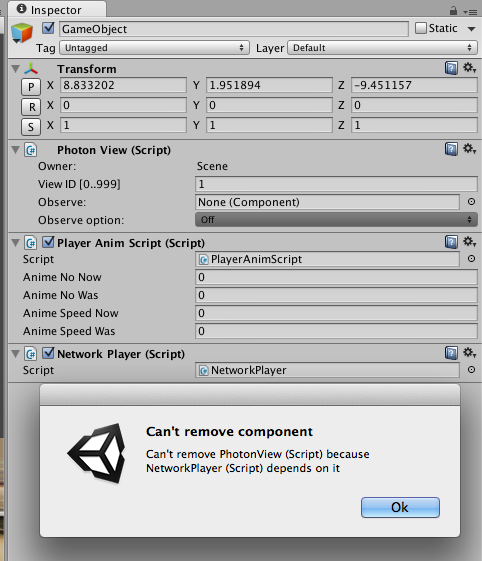Open Photon View help reference icon
Image resolution: width=482 pixels, height=561 pixels.
click(452, 149)
